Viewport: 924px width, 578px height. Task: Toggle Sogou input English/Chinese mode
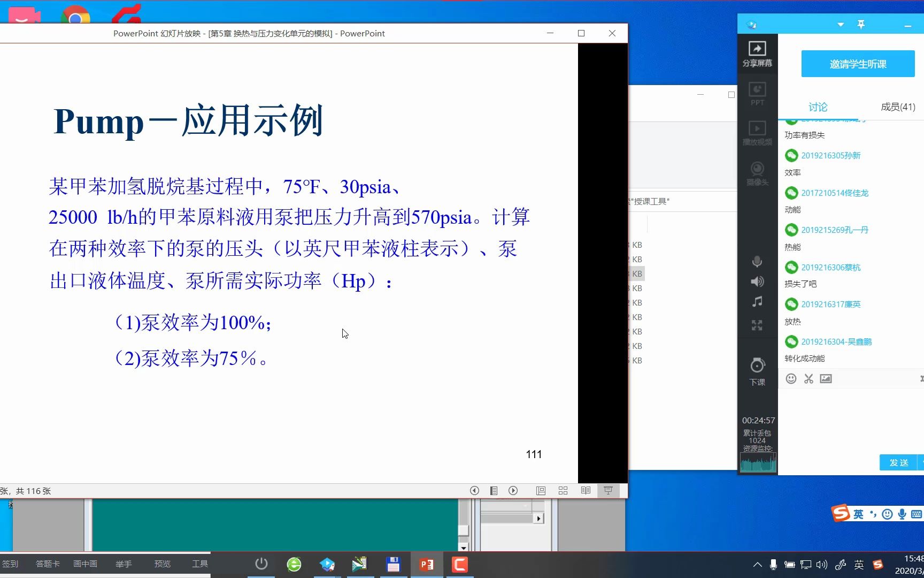(x=859, y=514)
